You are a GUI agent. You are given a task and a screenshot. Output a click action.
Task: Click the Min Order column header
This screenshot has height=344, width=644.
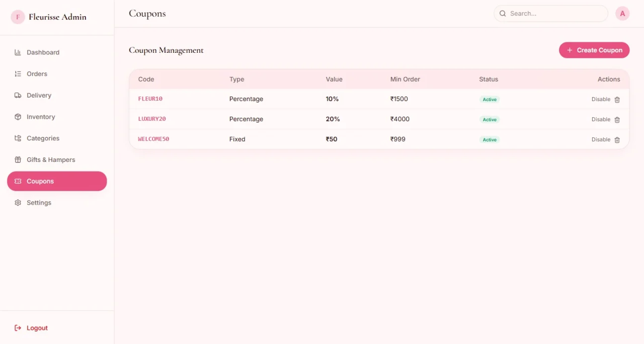pos(405,79)
